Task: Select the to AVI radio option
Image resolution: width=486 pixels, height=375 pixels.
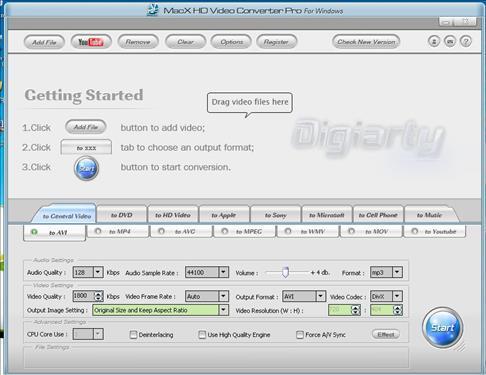Action: click(55, 232)
